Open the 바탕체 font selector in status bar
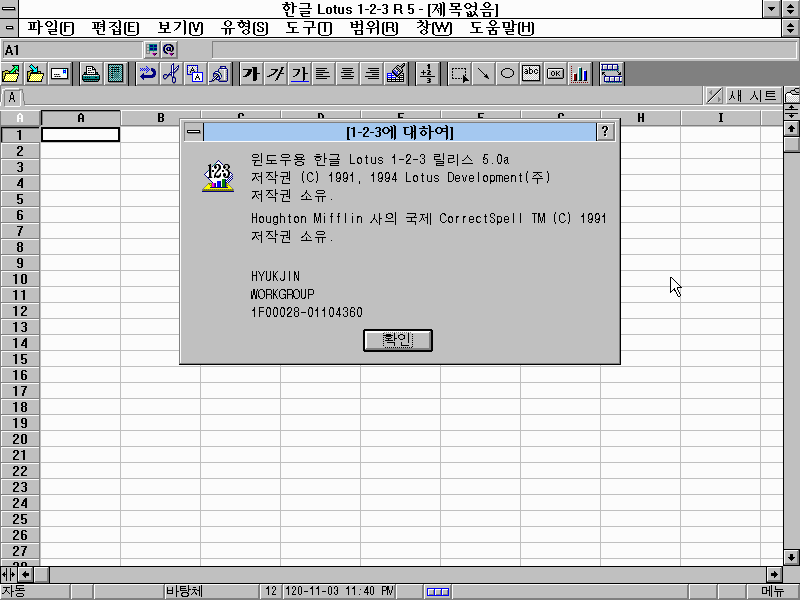Image resolution: width=800 pixels, height=600 pixels. (x=211, y=591)
